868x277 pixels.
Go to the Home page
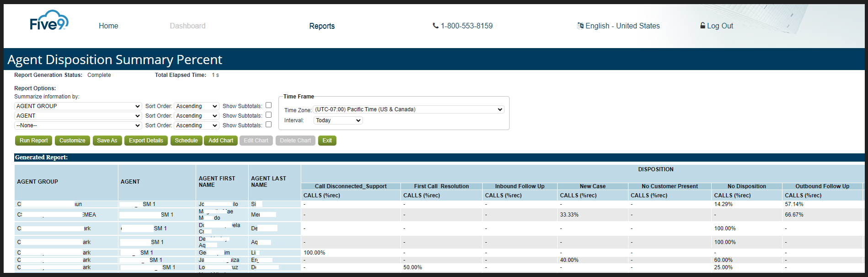[108, 26]
